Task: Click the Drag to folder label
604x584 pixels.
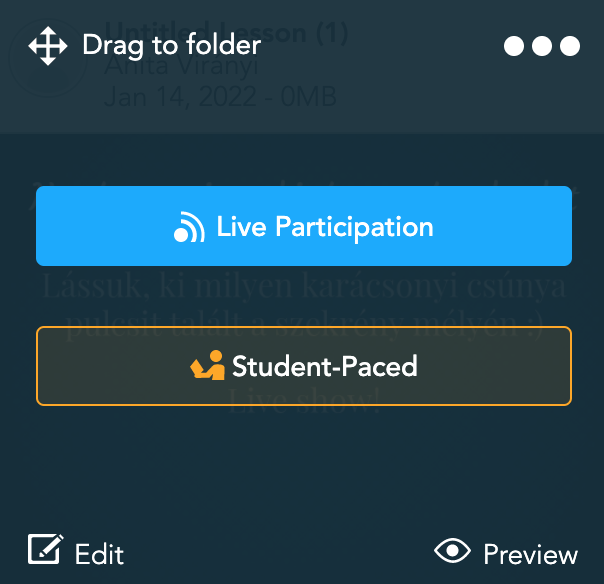Action: point(172,46)
